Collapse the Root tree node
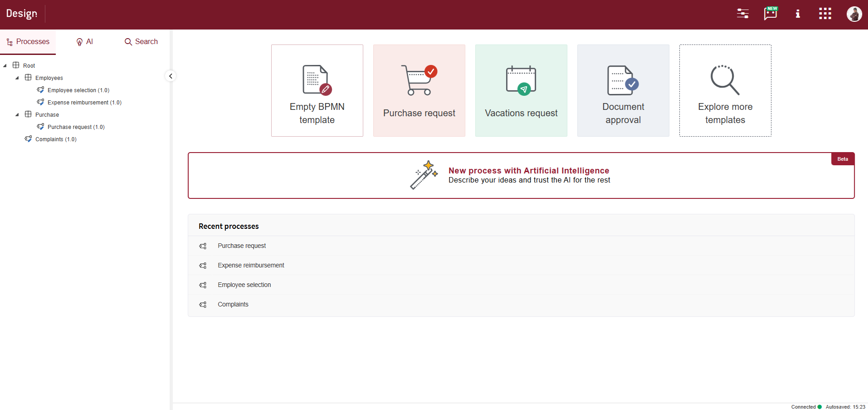Viewport: 868px width, 410px height. pos(5,65)
